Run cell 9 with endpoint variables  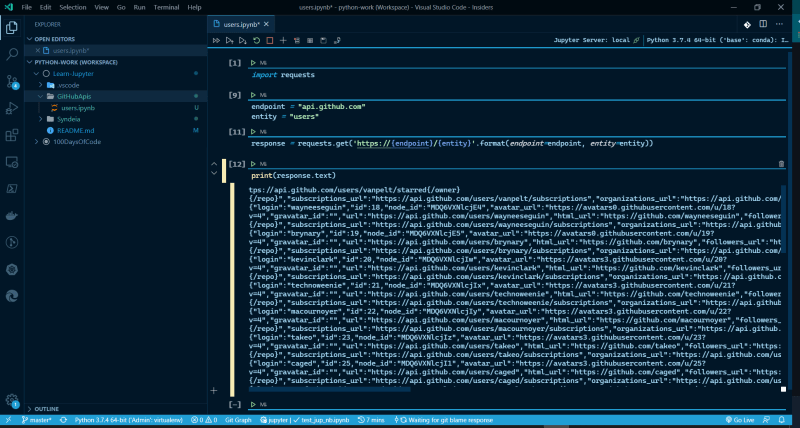[x=253, y=95]
